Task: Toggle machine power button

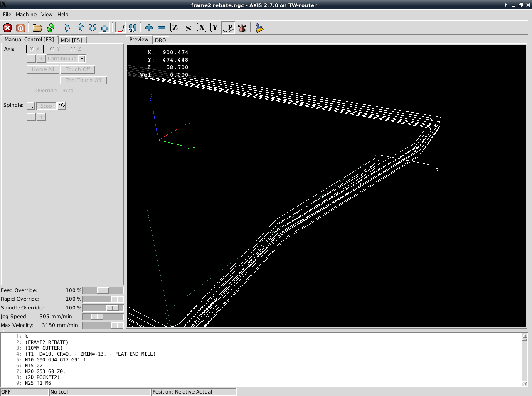Action: click(20, 28)
